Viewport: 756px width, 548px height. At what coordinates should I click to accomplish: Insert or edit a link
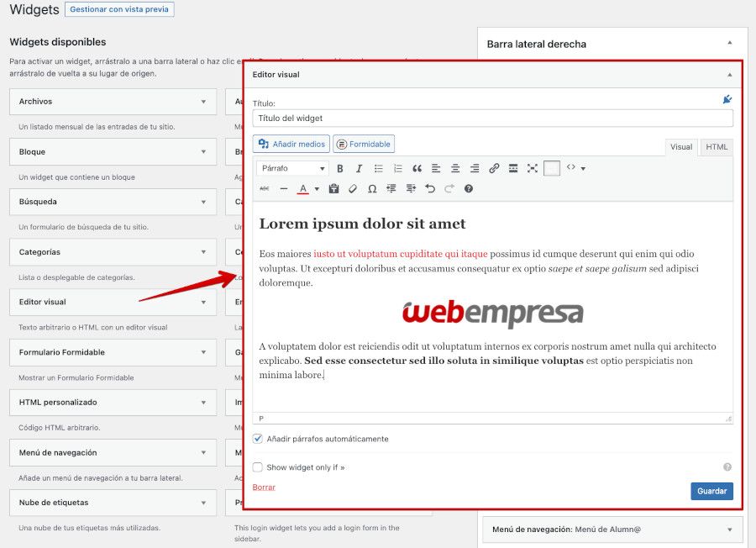pyautogui.click(x=494, y=168)
